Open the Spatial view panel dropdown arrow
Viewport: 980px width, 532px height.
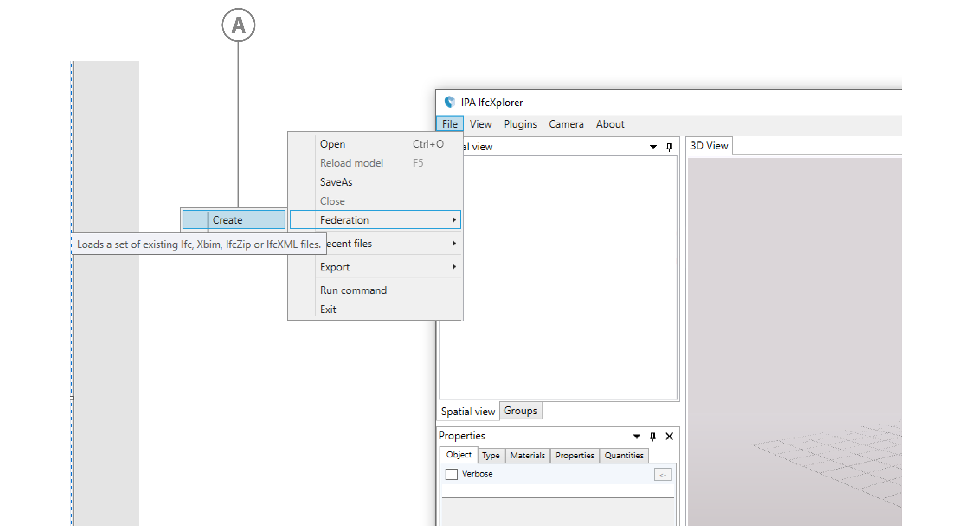pos(653,147)
